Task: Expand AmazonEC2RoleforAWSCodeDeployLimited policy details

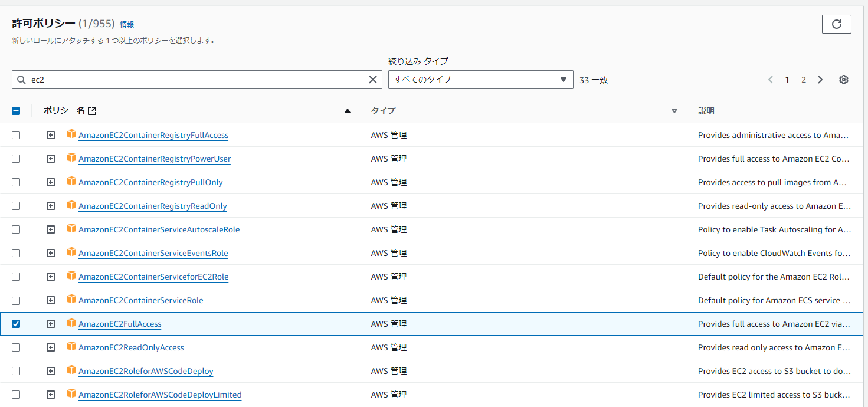Action: pos(51,395)
